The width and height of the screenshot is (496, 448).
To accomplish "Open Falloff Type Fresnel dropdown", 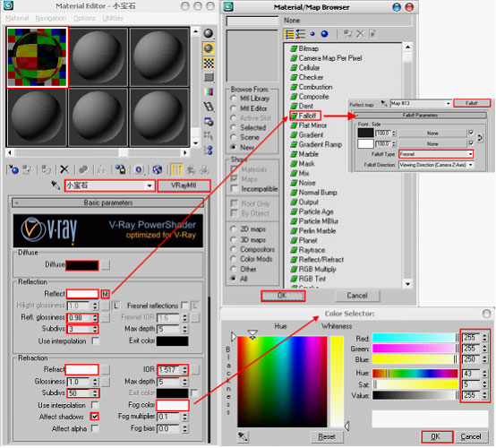I will pos(470,154).
